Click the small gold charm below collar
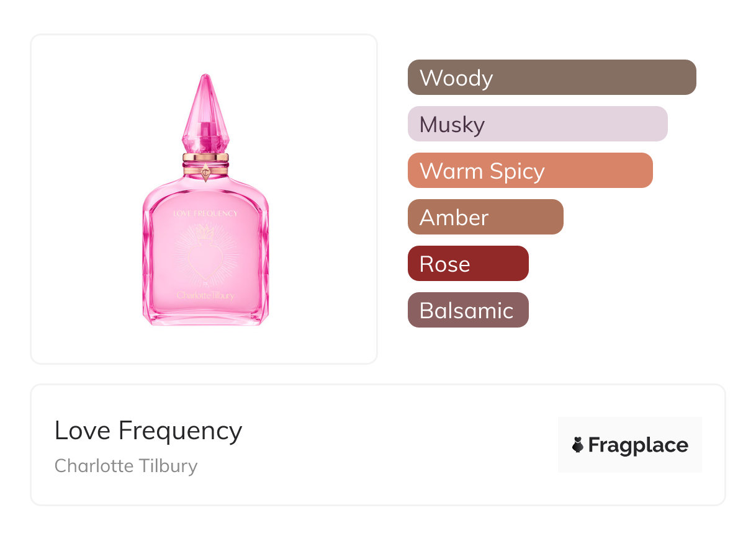Viewport: 756px width, 536px height. [x=205, y=174]
